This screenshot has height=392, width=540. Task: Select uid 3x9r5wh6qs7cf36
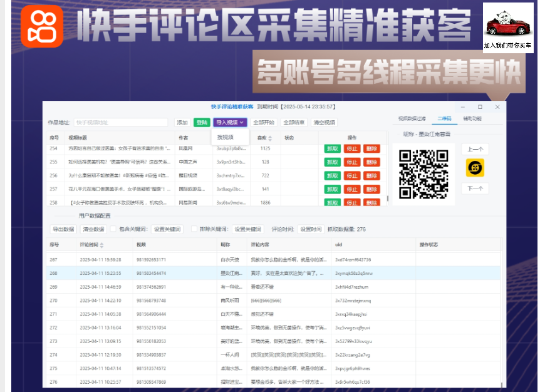[x=353, y=383]
